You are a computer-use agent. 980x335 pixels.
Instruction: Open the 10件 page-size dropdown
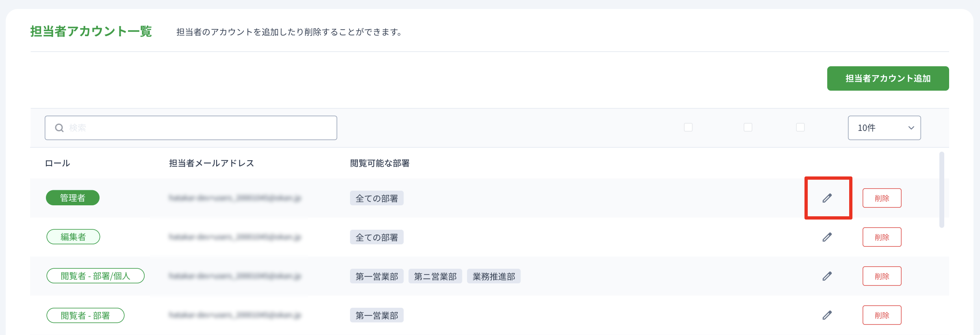click(x=885, y=128)
